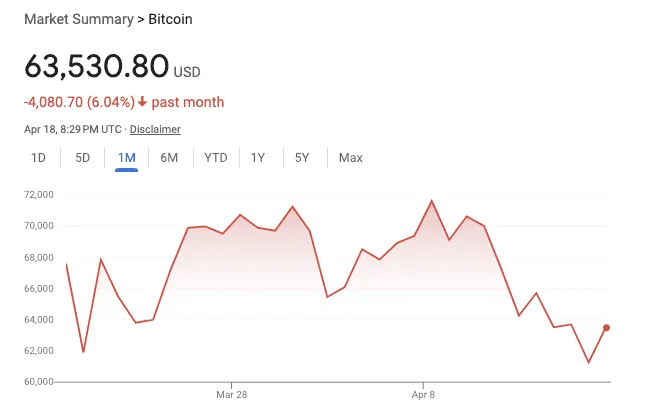
Task: Open the Disclaimer link
Action: tap(155, 129)
